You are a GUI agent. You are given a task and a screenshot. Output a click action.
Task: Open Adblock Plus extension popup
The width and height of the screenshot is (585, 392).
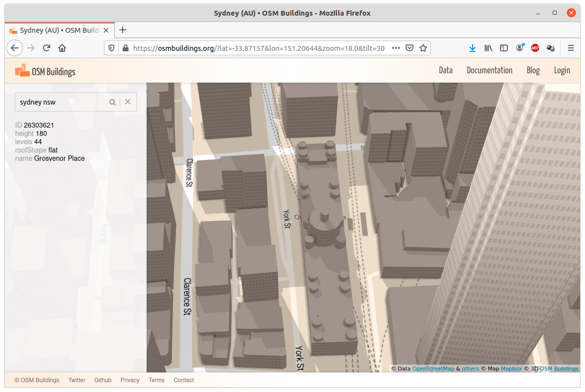click(535, 48)
